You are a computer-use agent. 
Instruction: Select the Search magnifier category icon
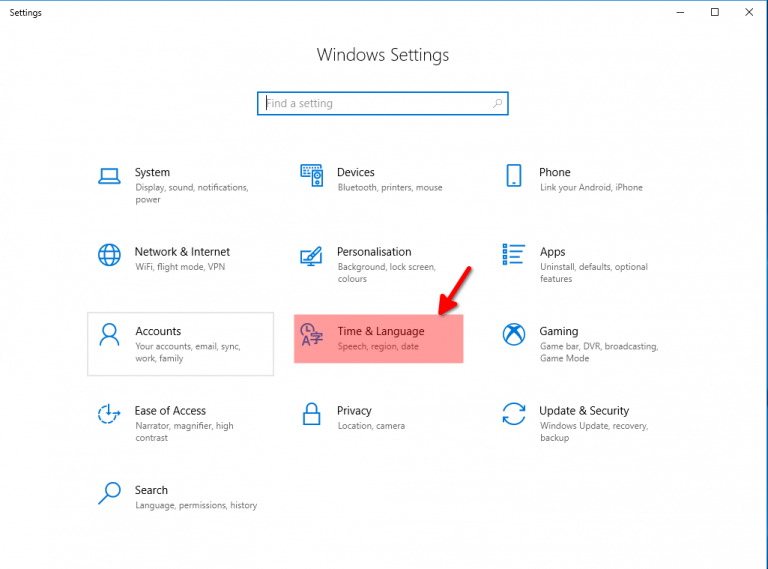coord(109,493)
